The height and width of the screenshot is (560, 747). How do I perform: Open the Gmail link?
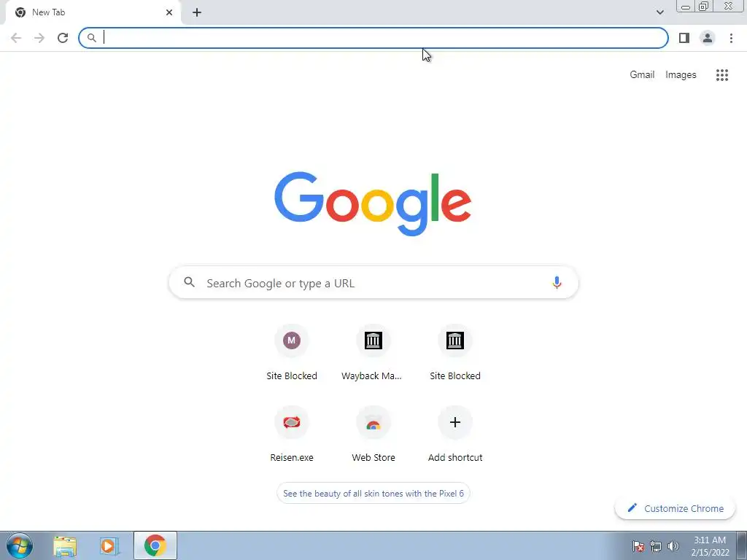[642, 75]
